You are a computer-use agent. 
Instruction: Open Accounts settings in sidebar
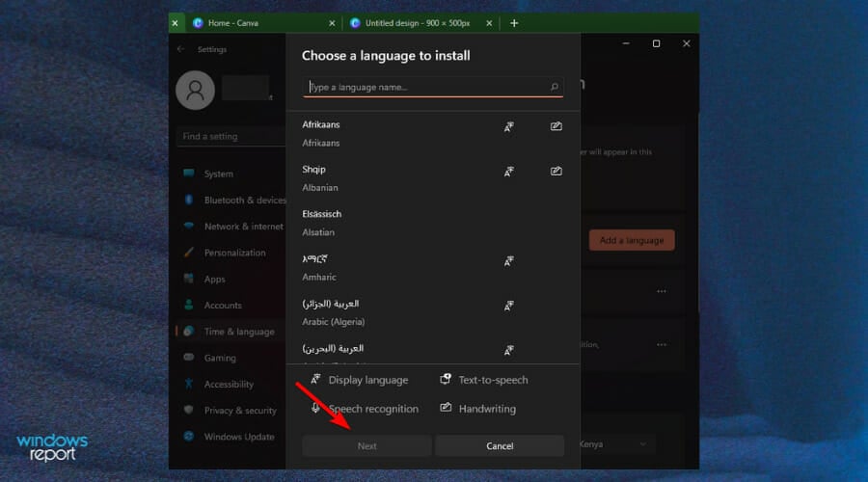point(231,305)
